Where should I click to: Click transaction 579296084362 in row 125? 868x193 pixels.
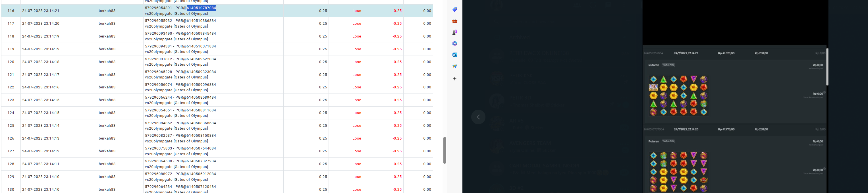pyautogui.click(x=180, y=123)
